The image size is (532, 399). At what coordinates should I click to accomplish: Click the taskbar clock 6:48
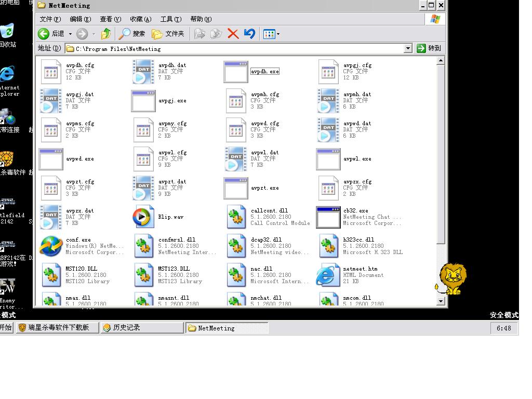(x=504, y=328)
